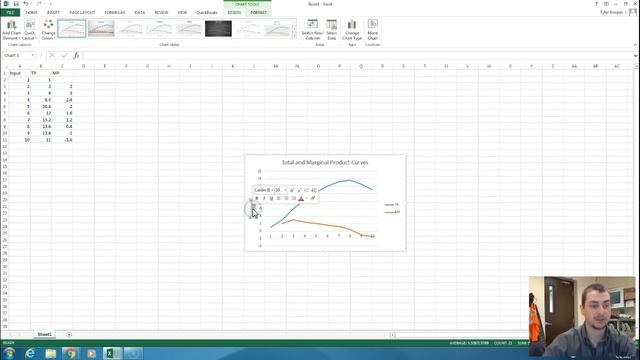640x360 pixels.
Task: Switch to the HOME tab
Action: pos(31,12)
